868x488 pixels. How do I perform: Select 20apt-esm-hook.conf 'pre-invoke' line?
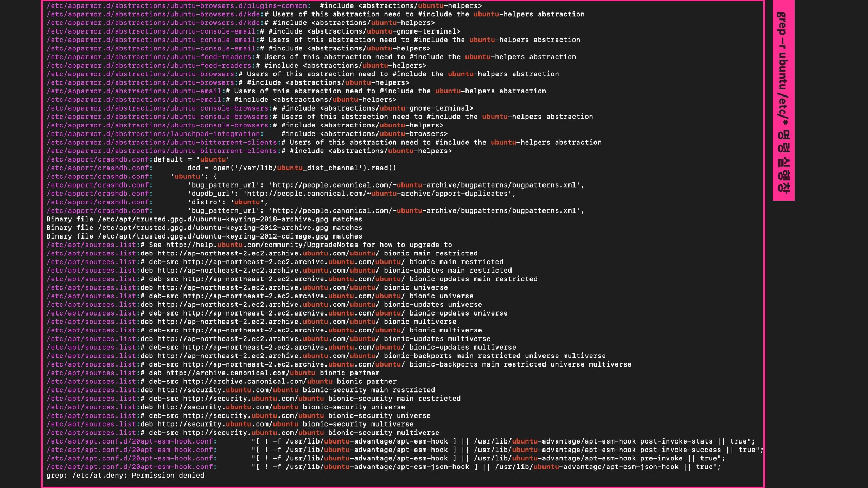(x=386, y=458)
